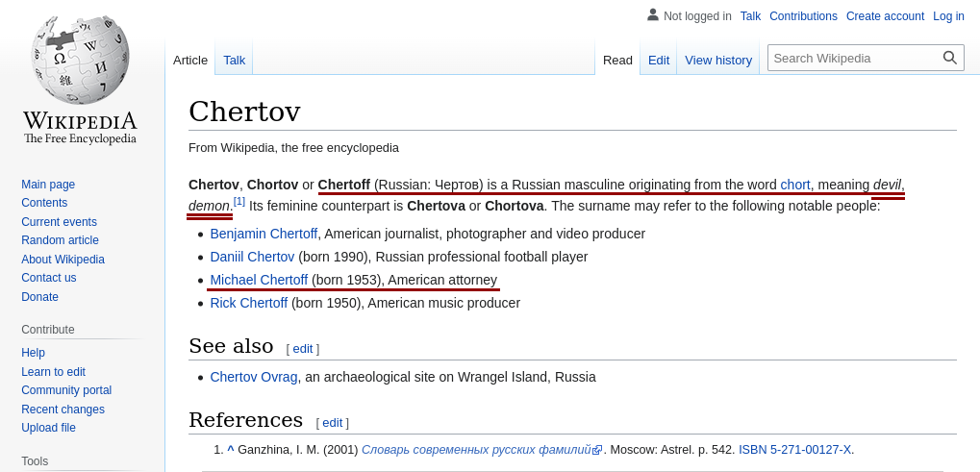Click Upload file link

point(49,428)
